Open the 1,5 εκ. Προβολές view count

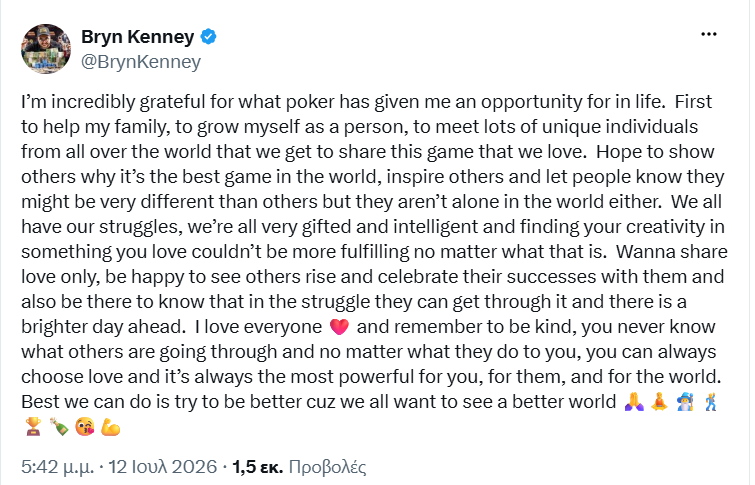pyautogui.click(x=299, y=467)
